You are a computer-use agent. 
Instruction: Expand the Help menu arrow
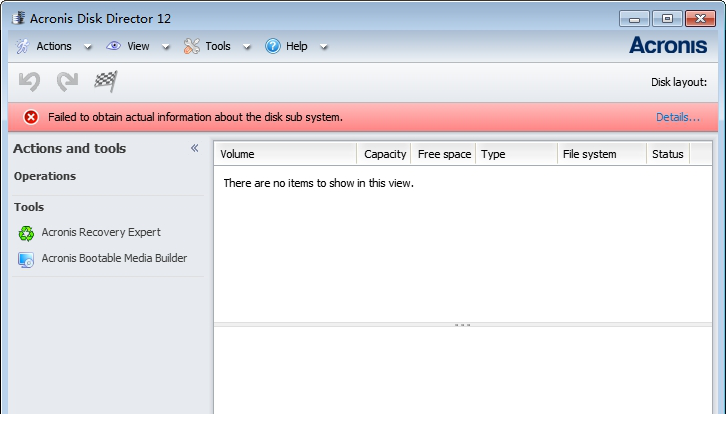324,47
